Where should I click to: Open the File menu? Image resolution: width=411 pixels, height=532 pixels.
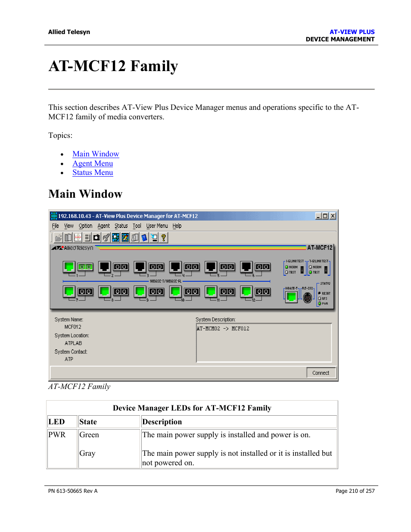[x=56, y=226]
